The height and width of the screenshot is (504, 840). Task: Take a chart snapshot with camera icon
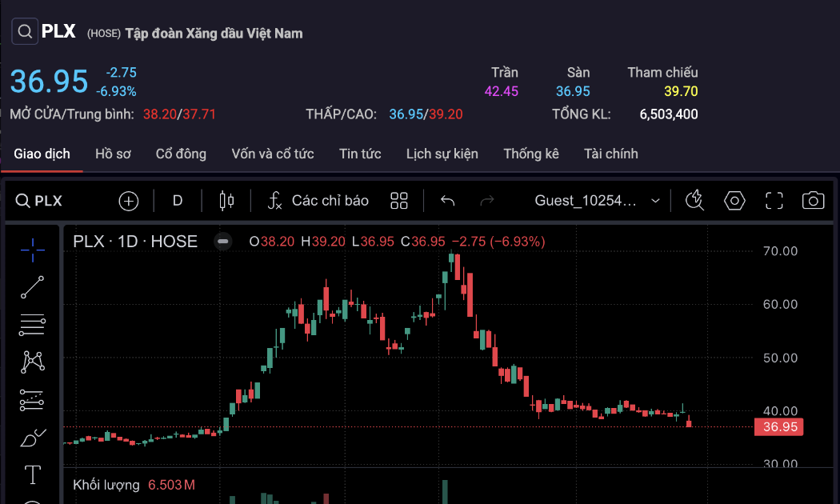pos(813,201)
